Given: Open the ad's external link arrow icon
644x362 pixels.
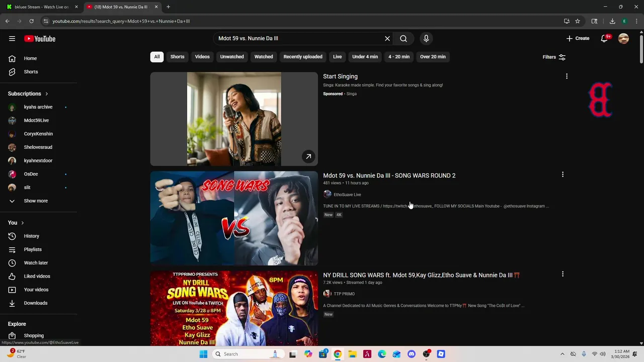Looking at the screenshot, I should pos(308,156).
